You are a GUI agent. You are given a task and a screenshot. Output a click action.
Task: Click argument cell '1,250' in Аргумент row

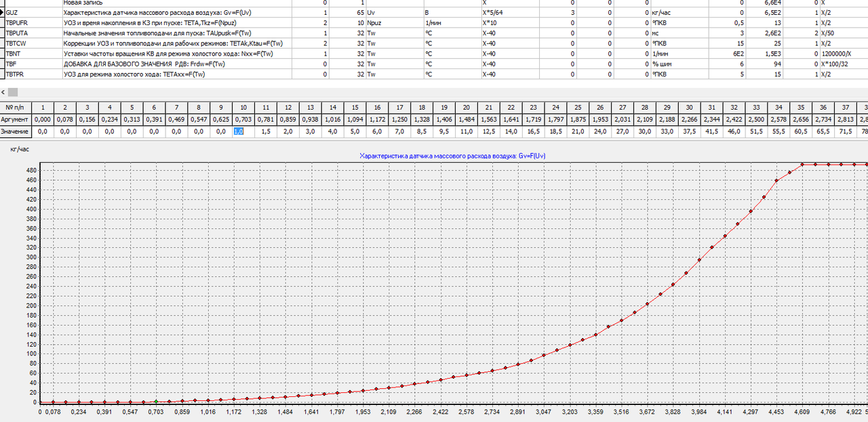pos(400,119)
